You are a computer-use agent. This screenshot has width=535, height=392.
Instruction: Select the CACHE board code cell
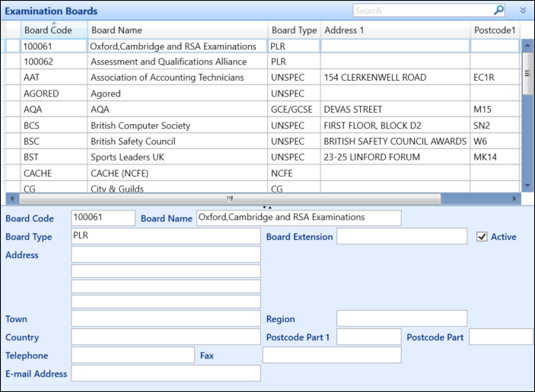click(54, 173)
